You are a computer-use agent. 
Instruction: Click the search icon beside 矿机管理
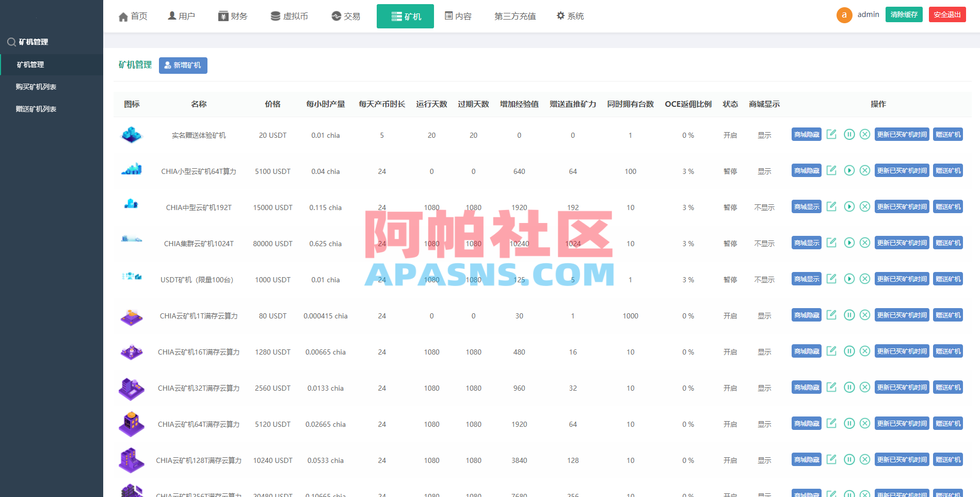pos(11,42)
